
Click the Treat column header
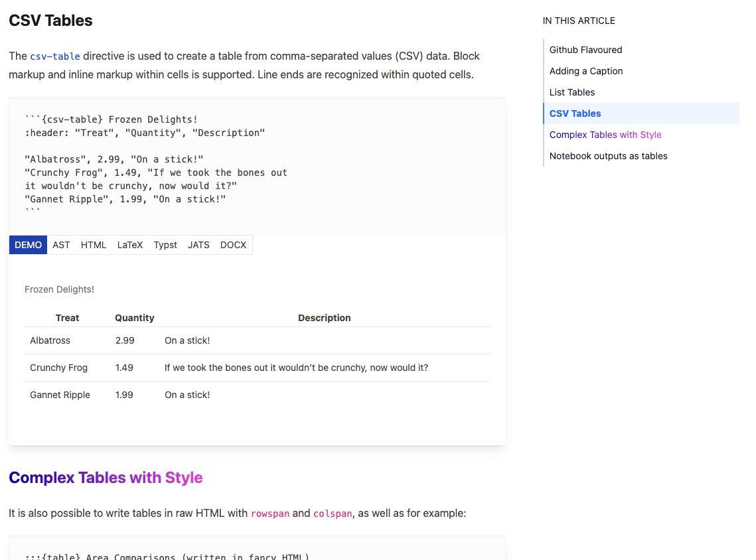click(x=67, y=318)
